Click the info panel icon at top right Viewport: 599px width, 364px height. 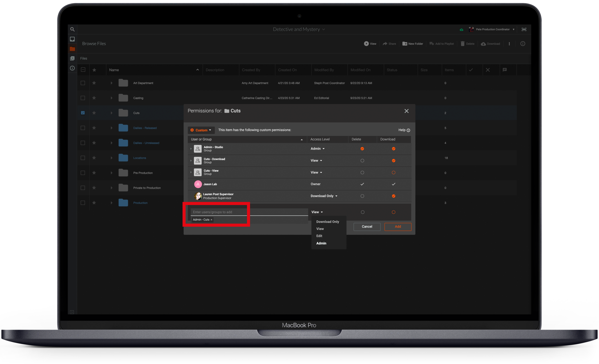(523, 44)
